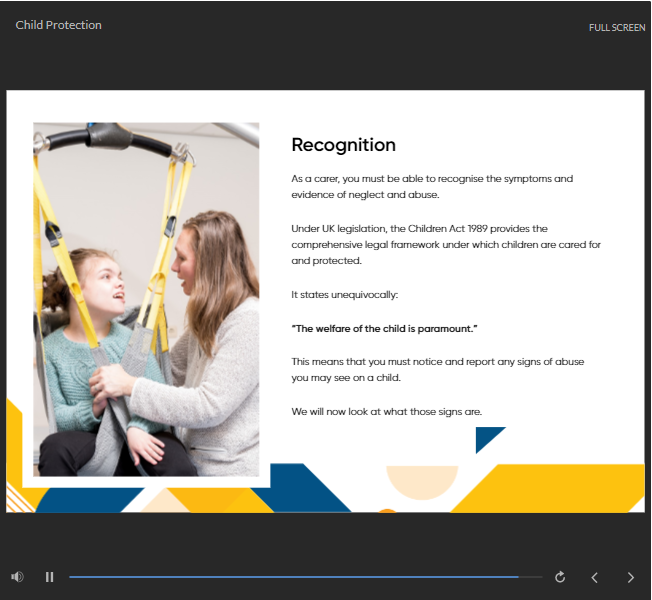Click the quote "The welfare of the child is paramount."

click(384, 328)
